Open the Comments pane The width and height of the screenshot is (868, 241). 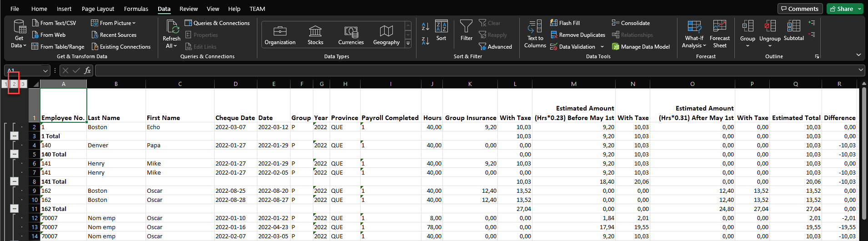click(x=799, y=9)
